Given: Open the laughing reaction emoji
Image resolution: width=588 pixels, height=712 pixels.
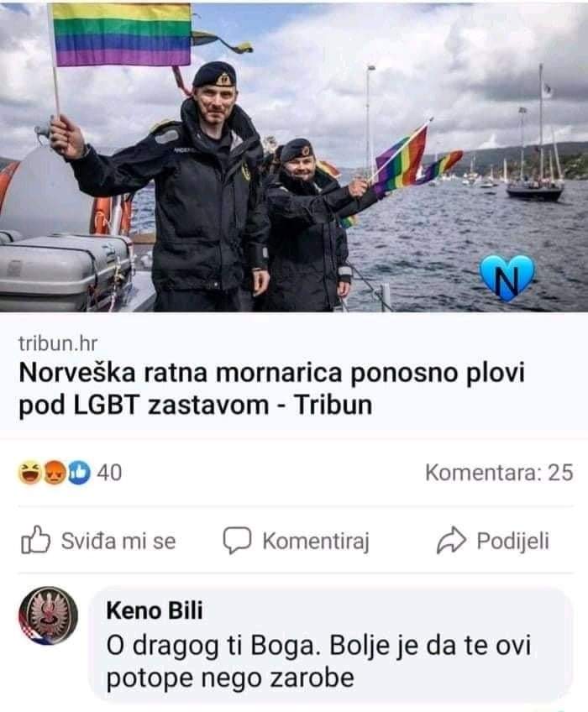Looking at the screenshot, I should (x=30, y=473).
